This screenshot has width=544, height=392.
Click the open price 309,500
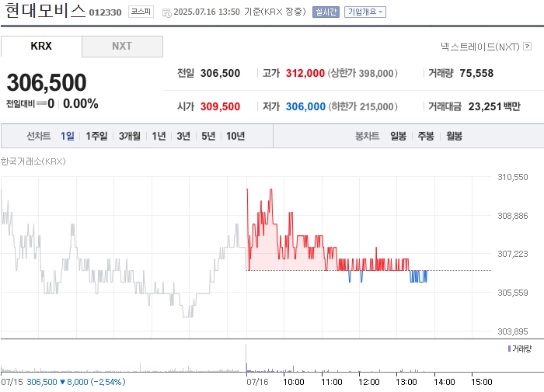(x=220, y=106)
